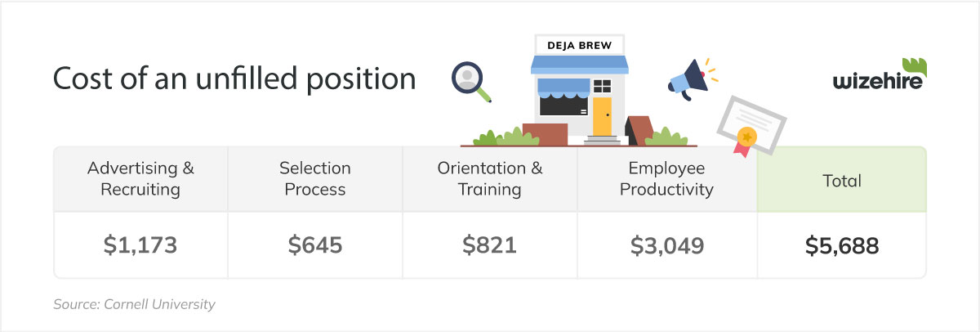Click the $3,049 value
This screenshot has width=980, height=332.
coord(666,245)
